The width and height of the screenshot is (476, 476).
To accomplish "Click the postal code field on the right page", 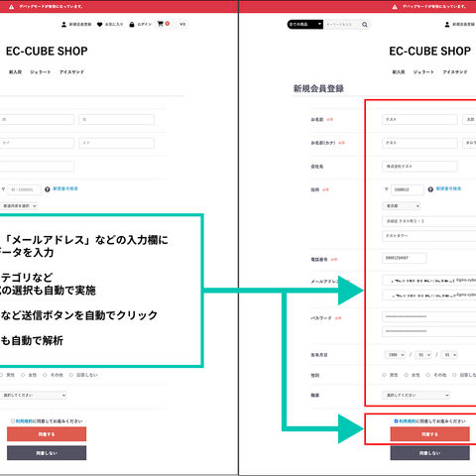I will (x=408, y=189).
